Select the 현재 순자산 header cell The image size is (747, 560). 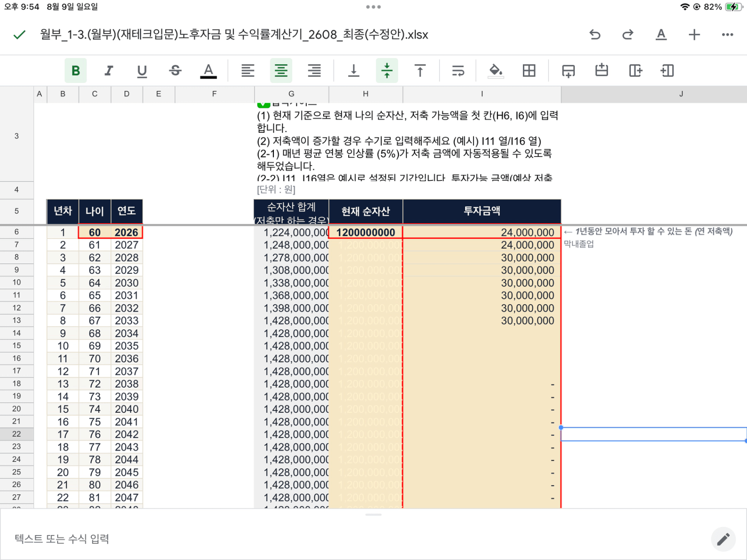pos(366,211)
